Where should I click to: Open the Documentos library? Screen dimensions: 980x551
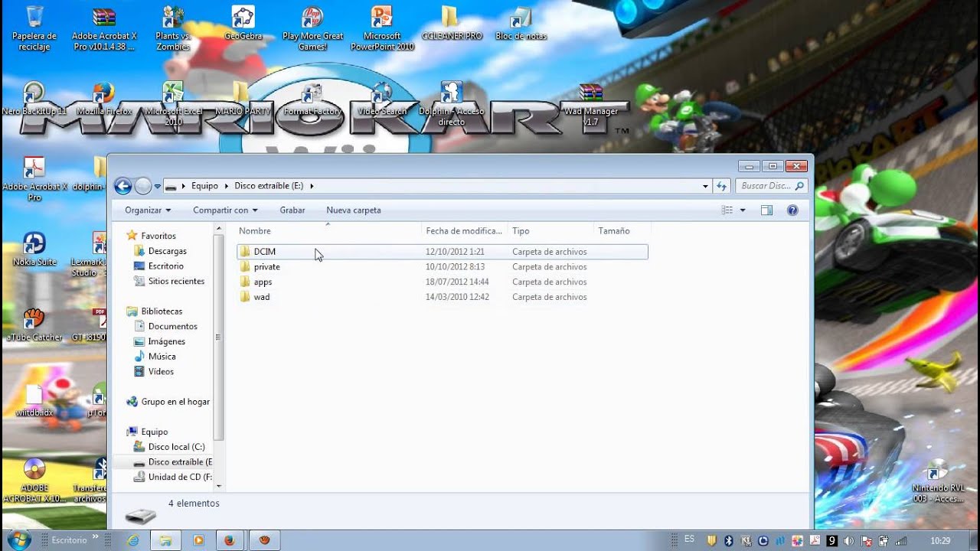point(172,326)
